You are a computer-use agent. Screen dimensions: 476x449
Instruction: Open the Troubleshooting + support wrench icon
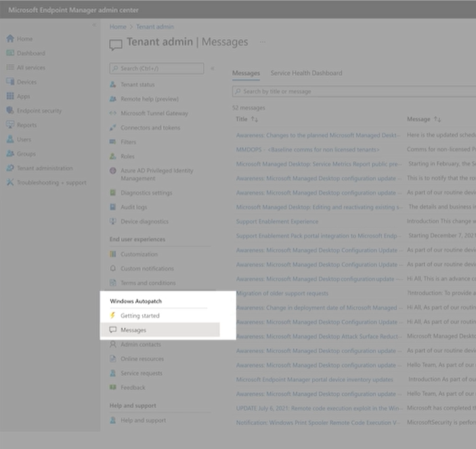[10, 182]
